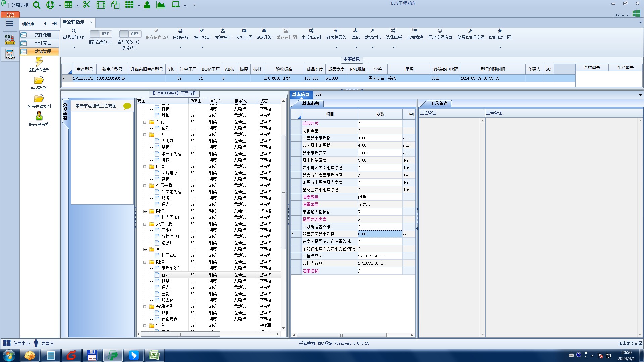
Task: Click the process tree vertical scrollbar
Action: tap(283, 192)
